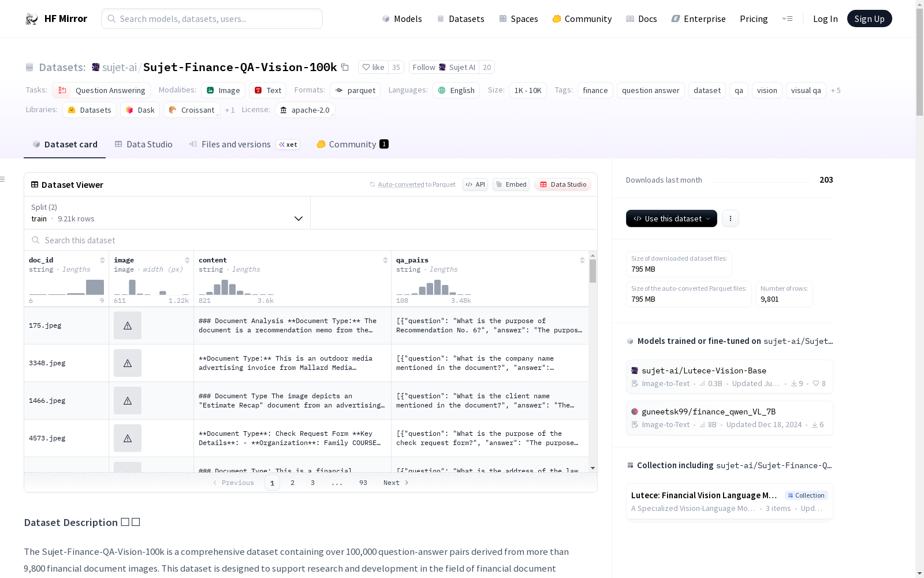Open the three-dot more options button

tap(731, 218)
